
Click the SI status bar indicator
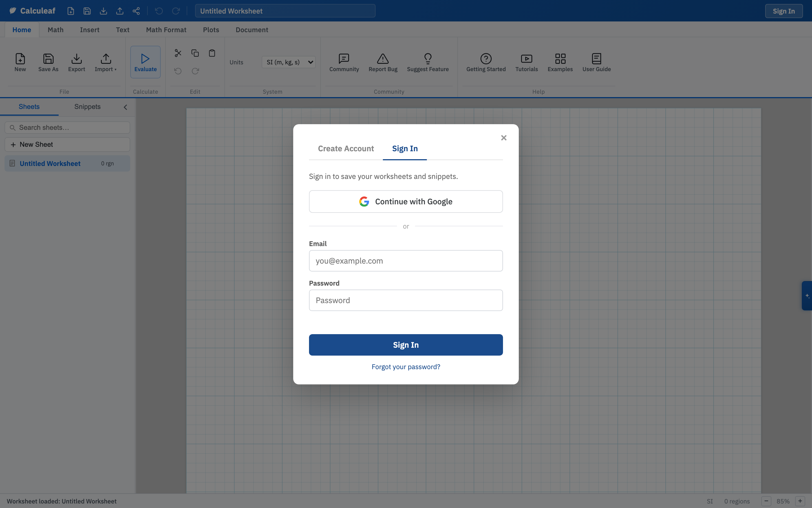710,501
